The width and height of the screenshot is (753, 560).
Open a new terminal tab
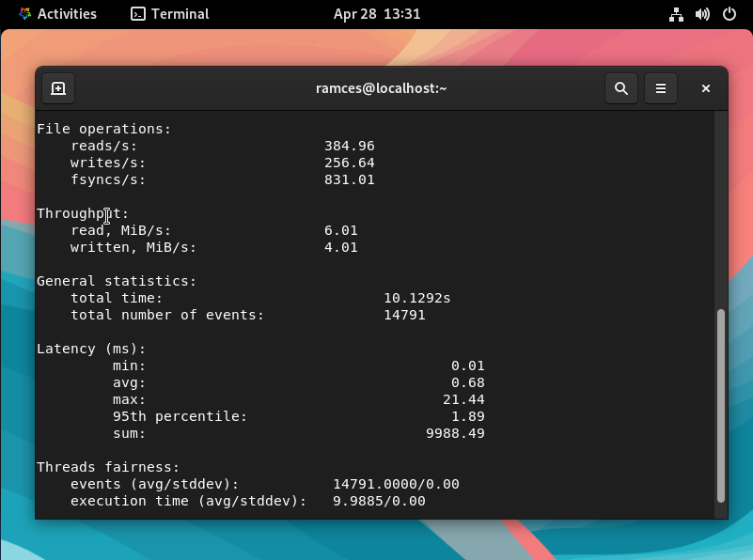click(57, 87)
